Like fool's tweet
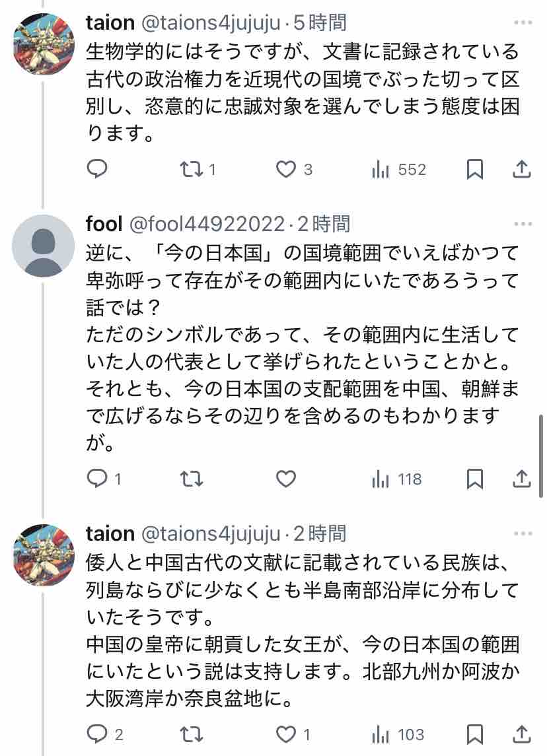The width and height of the screenshot is (547, 756). pyautogui.click(x=286, y=479)
